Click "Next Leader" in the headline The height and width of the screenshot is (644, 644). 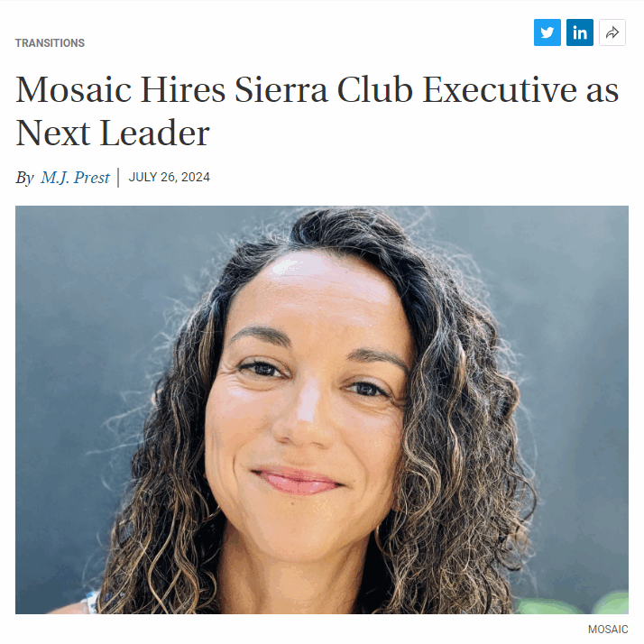point(113,133)
